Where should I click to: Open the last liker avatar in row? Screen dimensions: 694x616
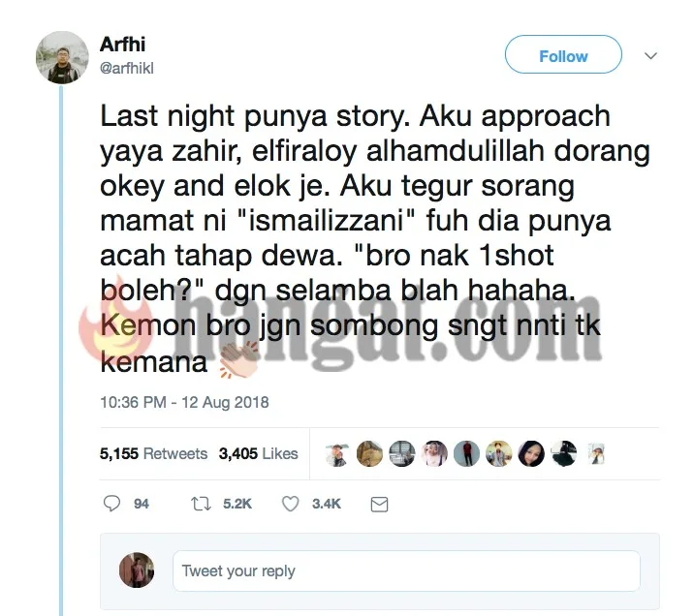(596, 453)
